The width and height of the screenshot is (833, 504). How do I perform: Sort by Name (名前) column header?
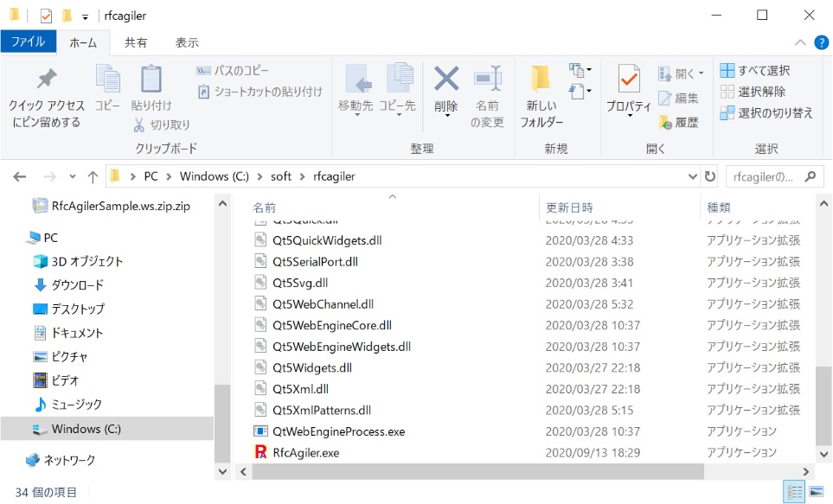264,207
